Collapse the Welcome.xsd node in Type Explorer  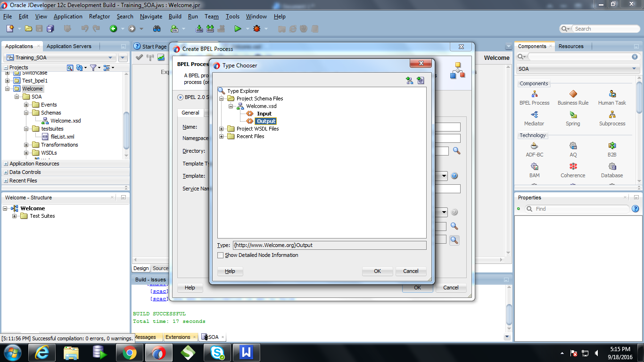click(x=230, y=106)
